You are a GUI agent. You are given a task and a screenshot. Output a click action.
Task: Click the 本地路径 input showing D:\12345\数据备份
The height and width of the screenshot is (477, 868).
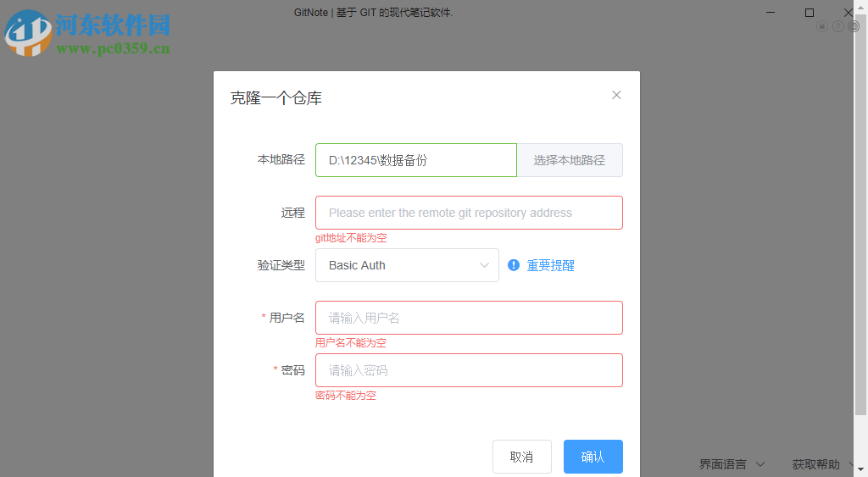coord(415,160)
